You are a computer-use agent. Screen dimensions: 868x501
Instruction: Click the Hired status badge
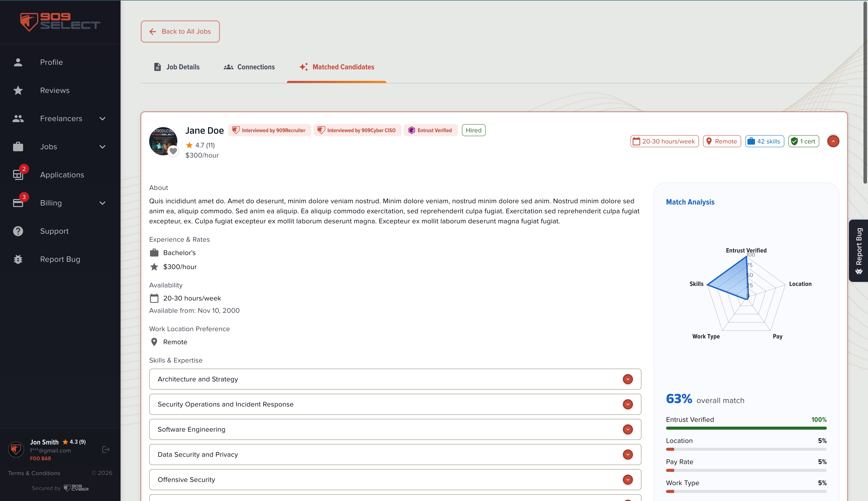473,130
